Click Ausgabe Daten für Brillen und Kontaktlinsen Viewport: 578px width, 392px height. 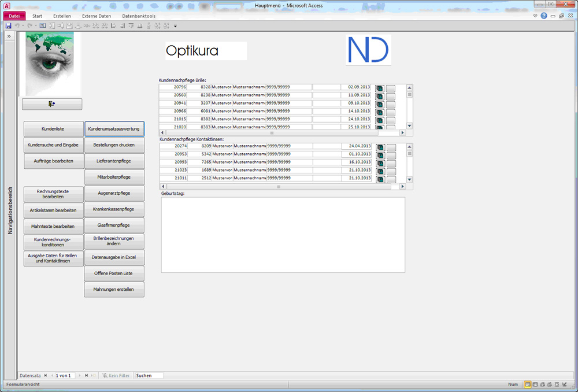click(53, 258)
